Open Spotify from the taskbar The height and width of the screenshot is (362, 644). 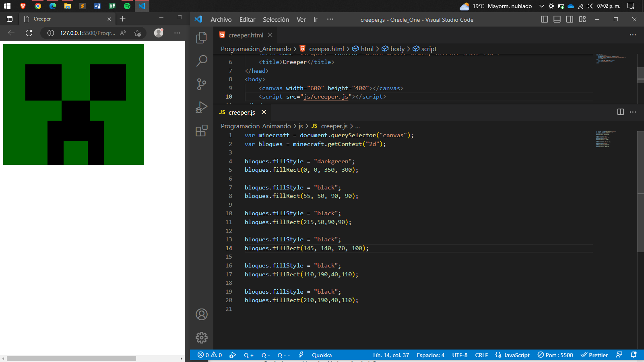coord(127,6)
